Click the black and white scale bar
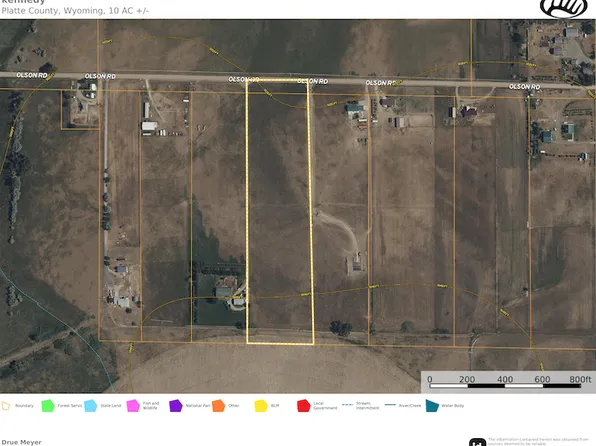596x446 pixels. 505,386
